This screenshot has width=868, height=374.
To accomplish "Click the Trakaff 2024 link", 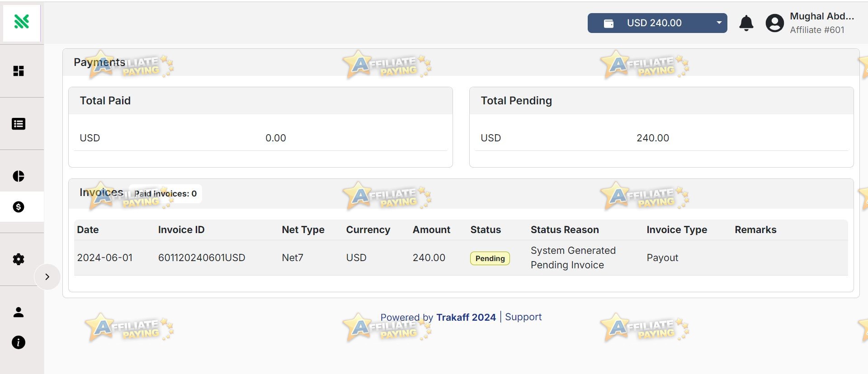I will point(466,317).
